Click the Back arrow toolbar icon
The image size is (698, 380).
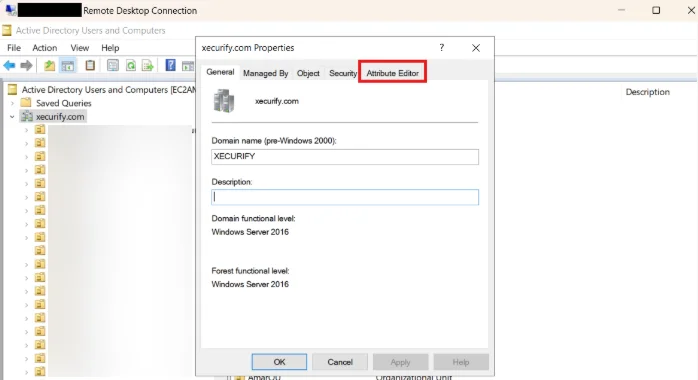tap(9, 65)
